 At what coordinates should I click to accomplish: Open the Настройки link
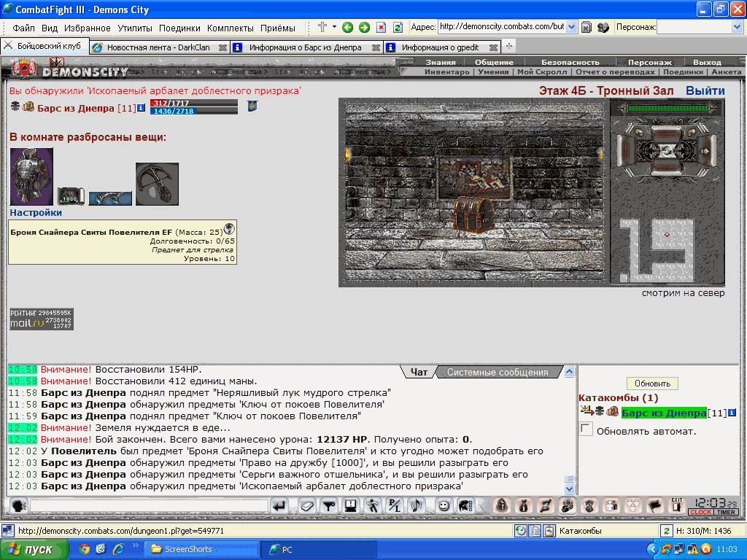point(36,212)
